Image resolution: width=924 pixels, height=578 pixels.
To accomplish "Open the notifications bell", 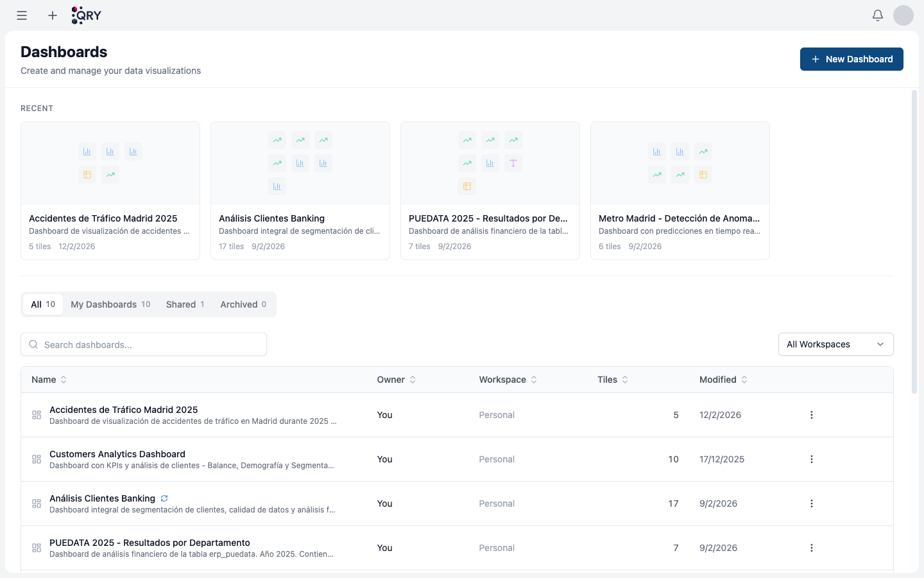I will tap(878, 15).
